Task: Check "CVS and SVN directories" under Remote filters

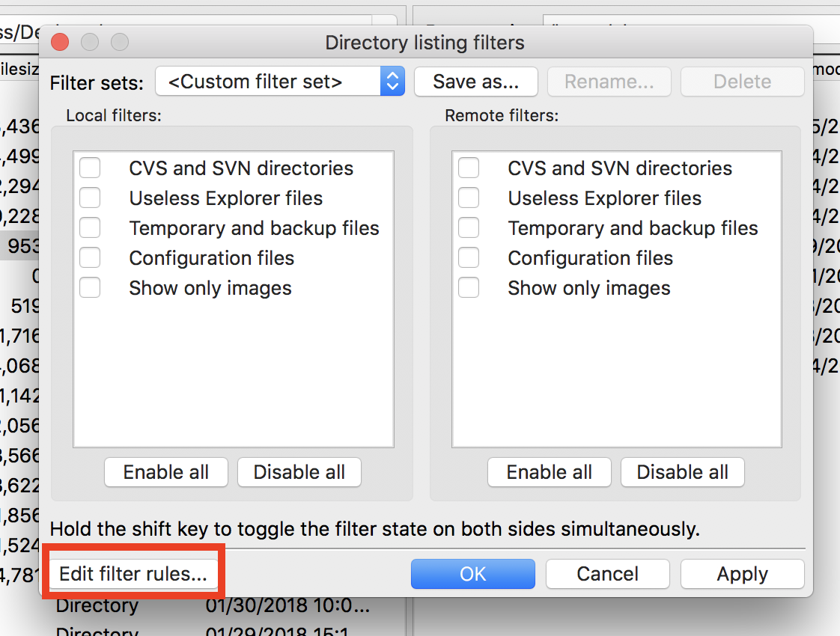Action: (469, 168)
